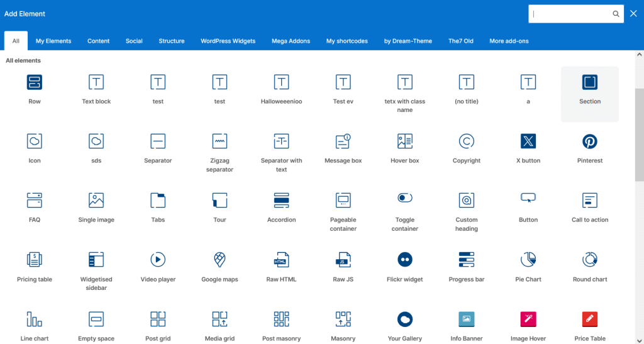Switch to the All tab

coord(16,41)
